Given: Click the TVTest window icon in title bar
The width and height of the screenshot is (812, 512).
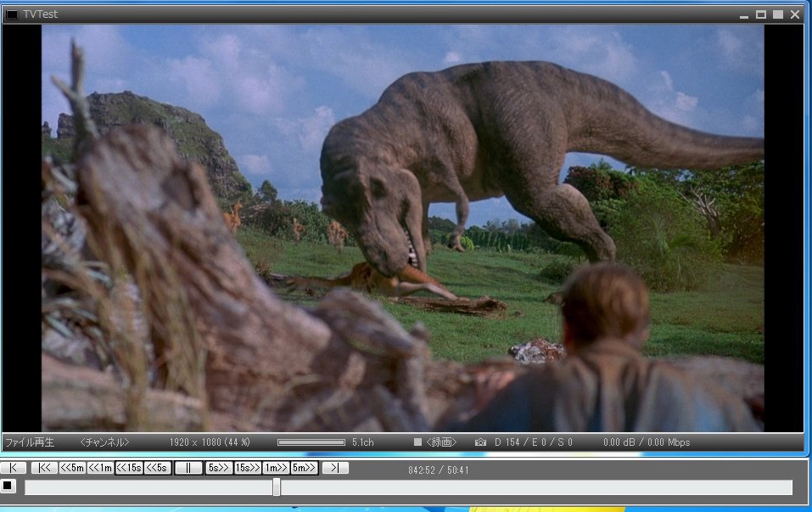Looking at the screenshot, I should click(x=11, y=14).
